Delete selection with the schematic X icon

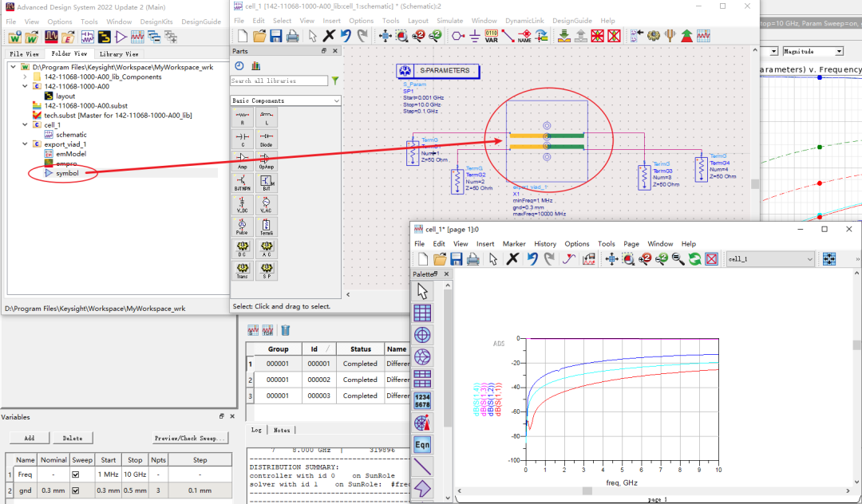pos(329,36)
